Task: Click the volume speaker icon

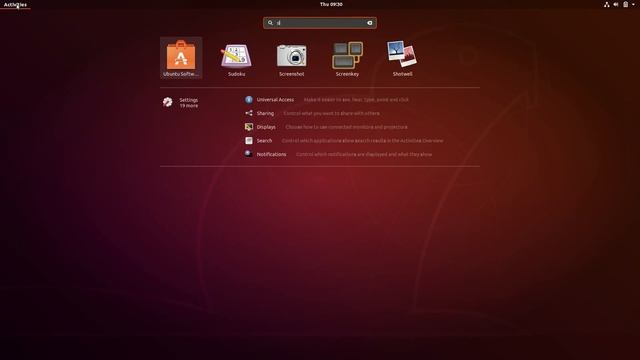Action: [x=616, y=4]
